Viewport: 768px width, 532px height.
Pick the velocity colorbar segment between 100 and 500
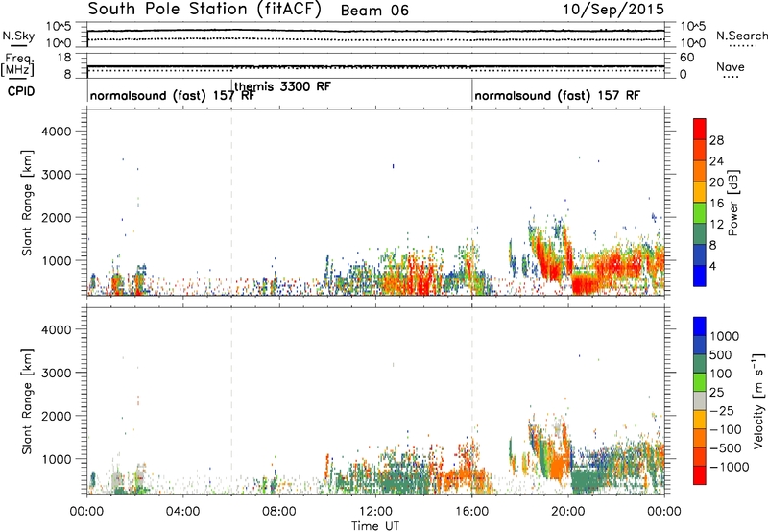click(700, 364)
